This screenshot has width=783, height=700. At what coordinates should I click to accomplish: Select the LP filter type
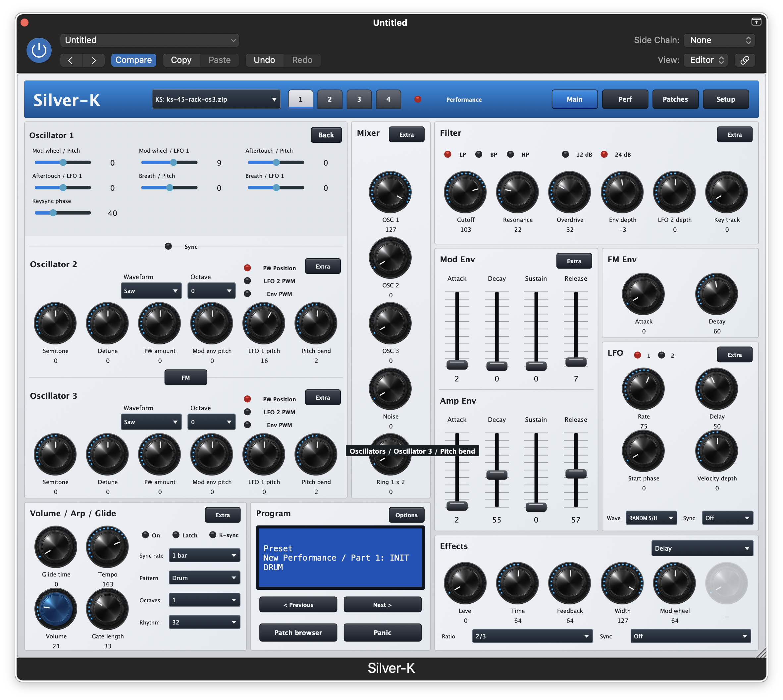447,154
